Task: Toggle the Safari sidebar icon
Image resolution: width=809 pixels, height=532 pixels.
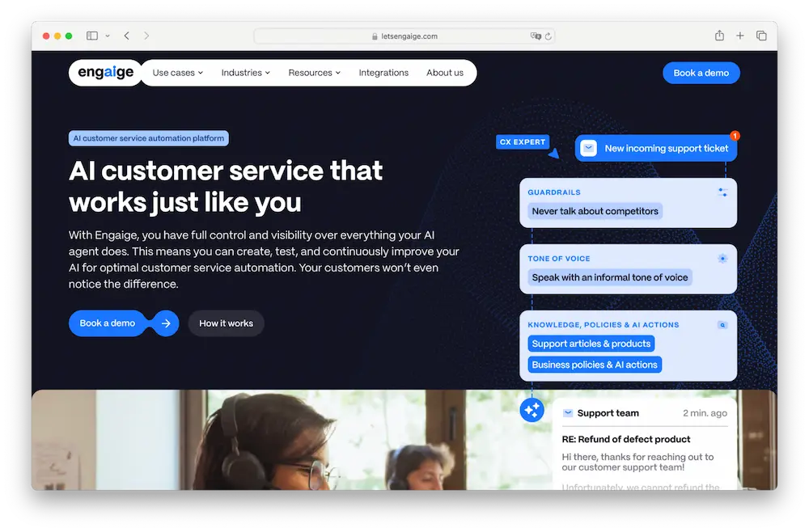Action: (92, 36)
